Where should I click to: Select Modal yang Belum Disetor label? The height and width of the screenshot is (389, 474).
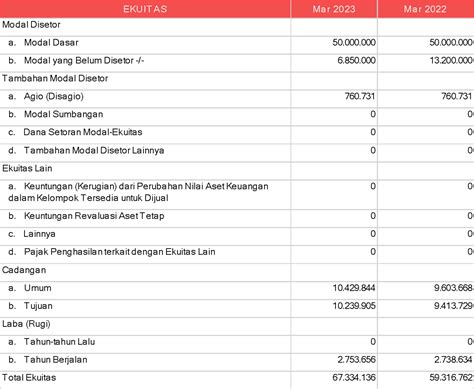coord(84,61)
